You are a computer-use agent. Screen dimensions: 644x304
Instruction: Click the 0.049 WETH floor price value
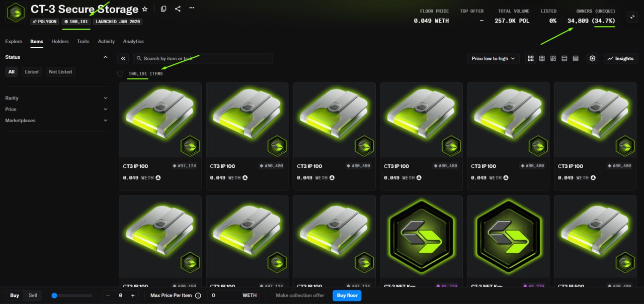(x=431, y=21)
